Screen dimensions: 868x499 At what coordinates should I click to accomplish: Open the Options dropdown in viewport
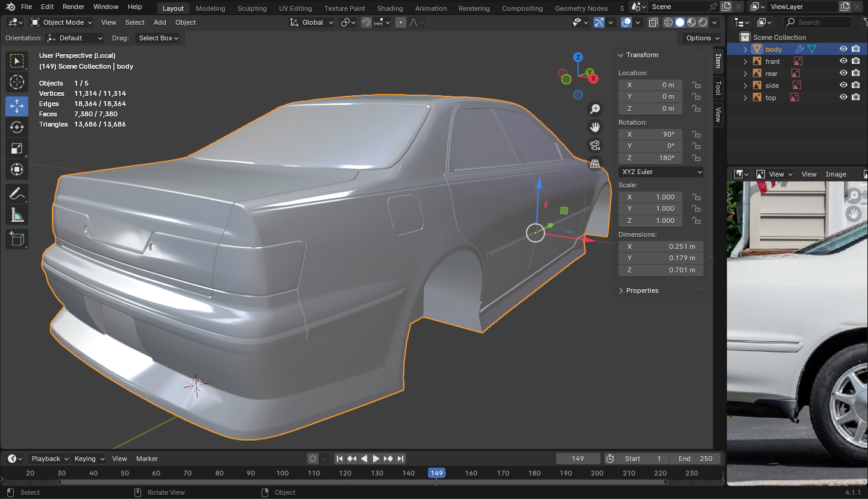pos(703,38)
